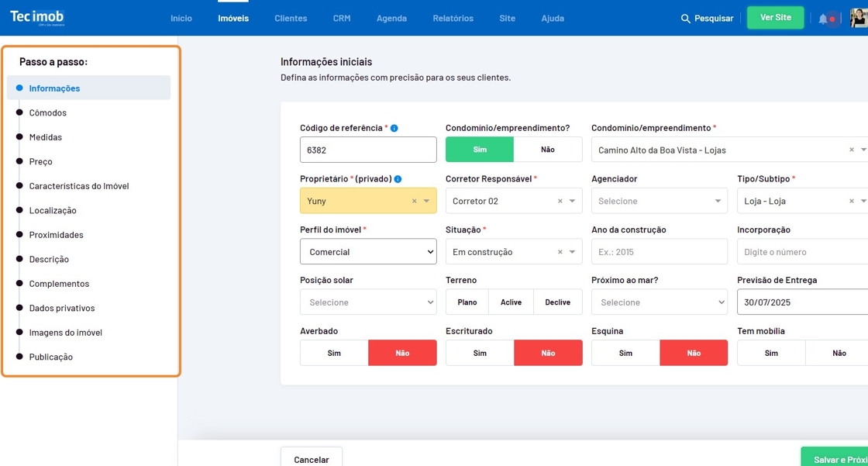Expand the Posição solar dropdown
Image resolution: width=868 pixels, height=466 pixels.
click(x=368, y=302)
